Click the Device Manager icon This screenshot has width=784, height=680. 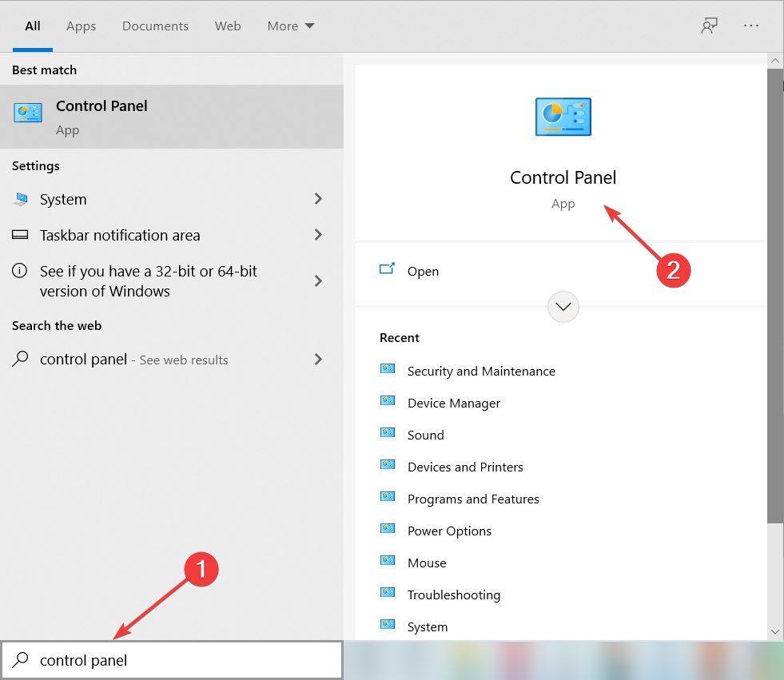point(388,401)
